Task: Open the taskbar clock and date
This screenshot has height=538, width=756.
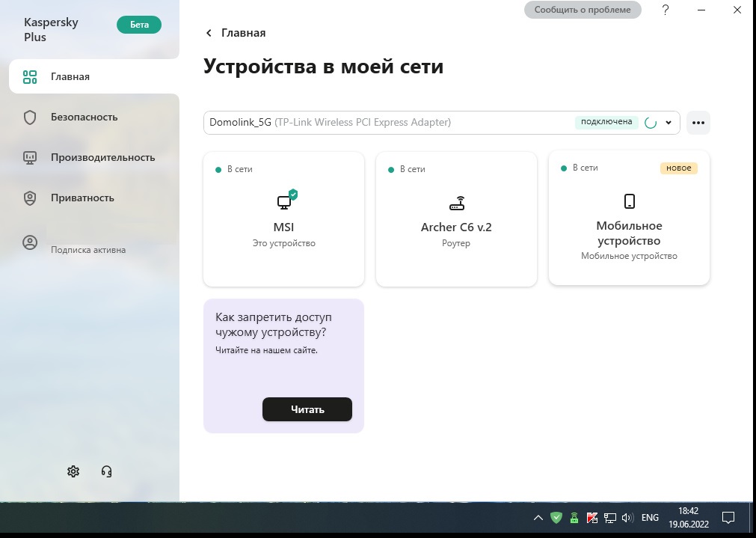Action: [689, 518]
